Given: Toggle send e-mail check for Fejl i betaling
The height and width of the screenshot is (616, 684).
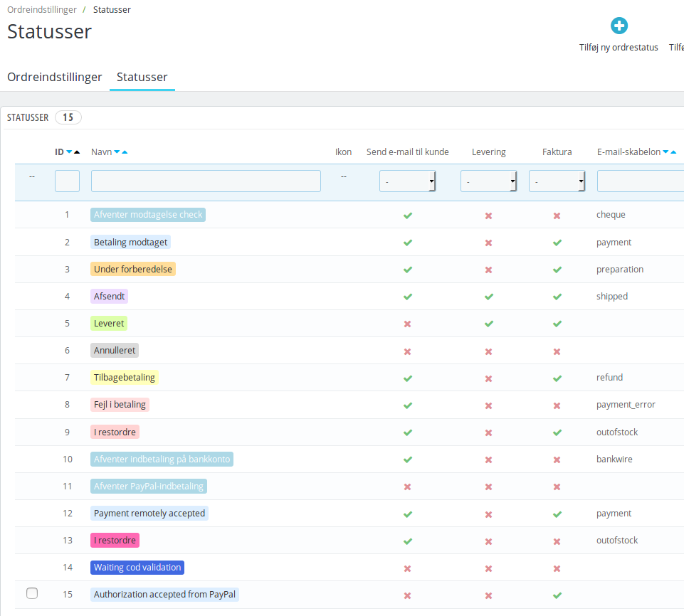Looking at the screenshot, I should (407, 405).
